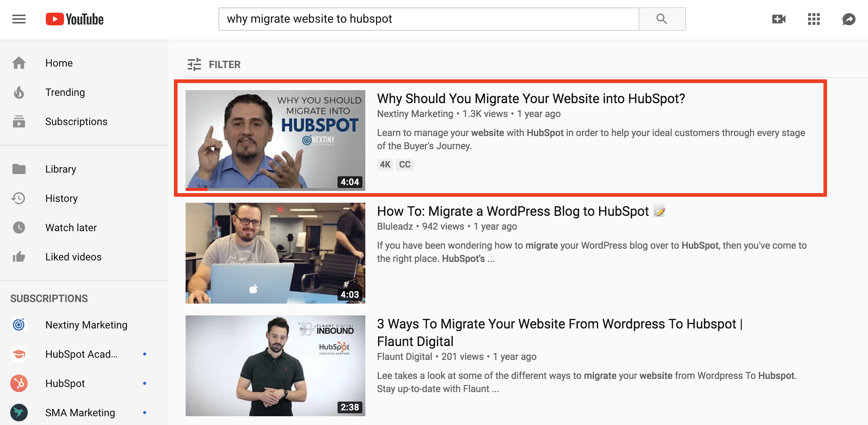The image size is (868, 425).
Task: Open 'Why Should You Migrate Your Website into HubSpot?' title
Action: point(531,99)
